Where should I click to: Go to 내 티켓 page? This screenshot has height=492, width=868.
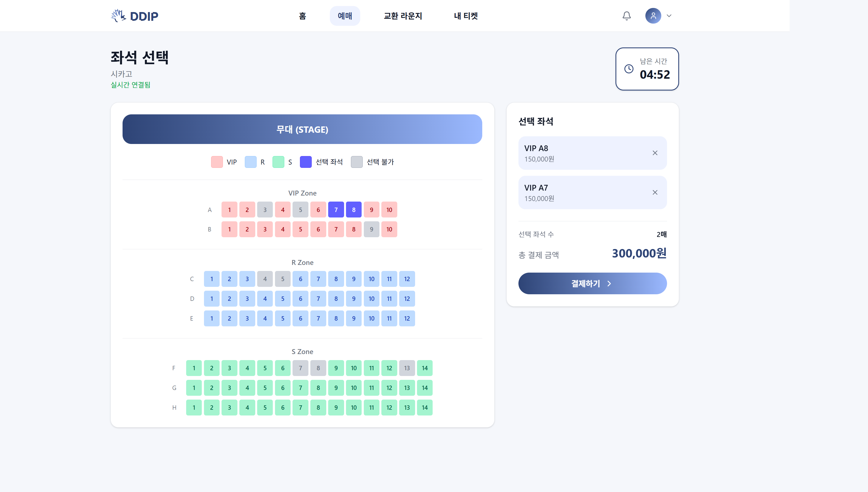[x=466, y=16]
